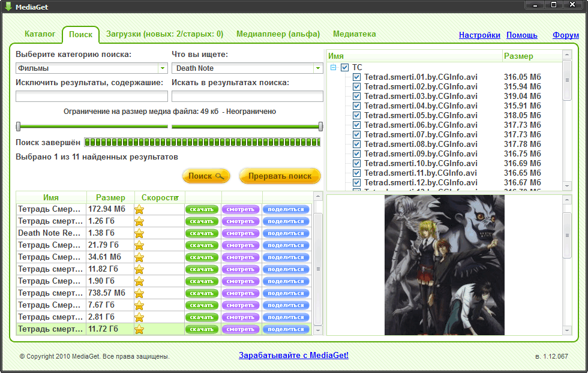
Task: Click star icon in 1.90 Гб row
Action: pyautogui.click(x=139, y=281)
